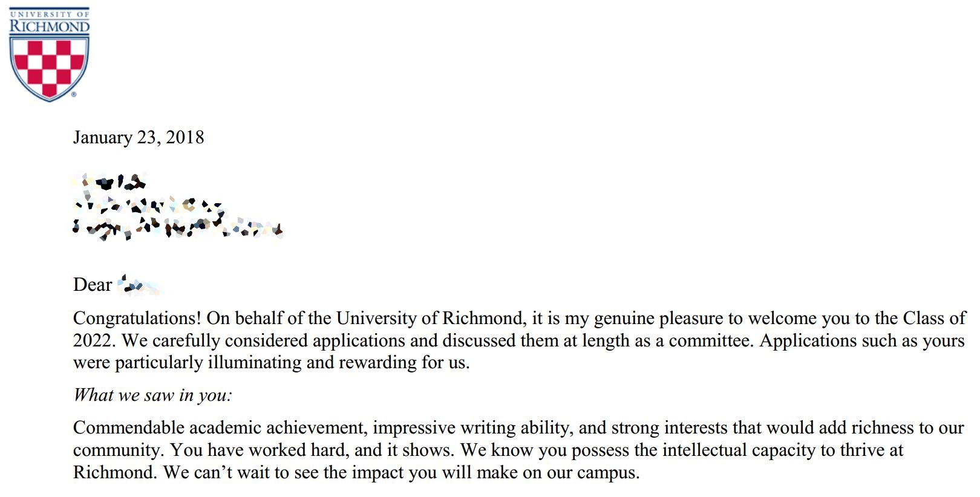The width and height of the screenshot is (980, 497).
Task: Click the University of Richmond shield logo
Action: coord(49,68)
